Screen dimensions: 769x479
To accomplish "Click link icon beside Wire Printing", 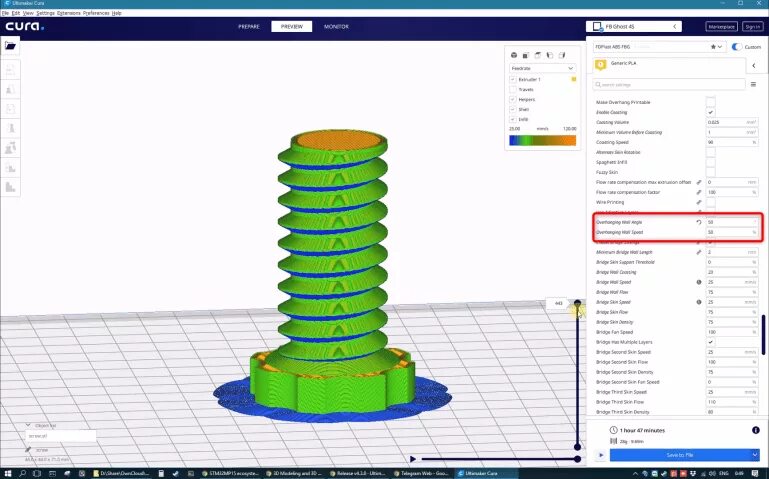I will [698, 202].
